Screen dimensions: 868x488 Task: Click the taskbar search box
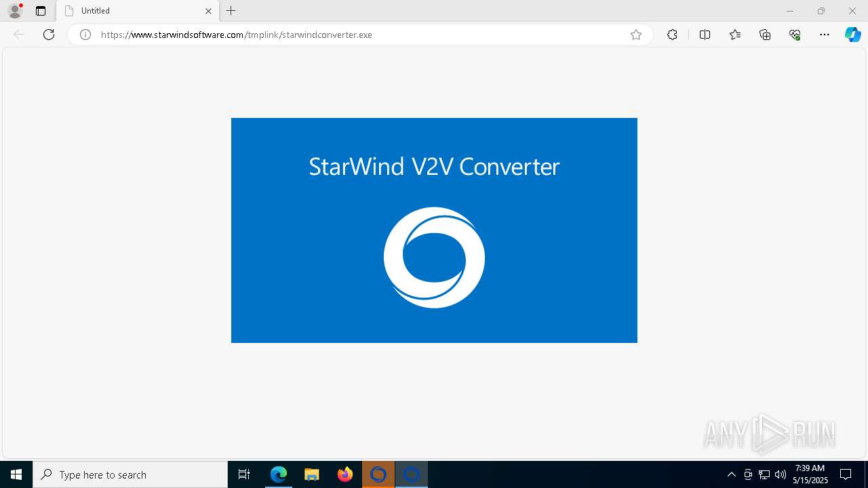pyautogui.click(x=130, y=474)
